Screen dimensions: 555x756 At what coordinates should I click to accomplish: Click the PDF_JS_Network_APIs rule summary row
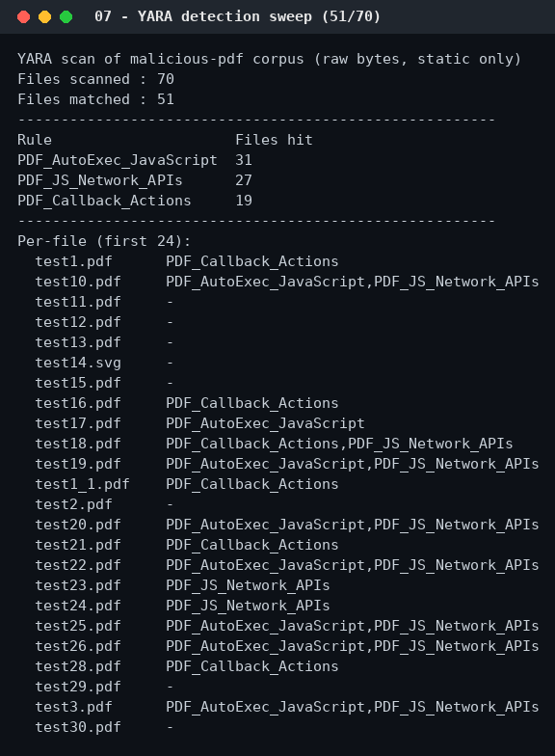click(135, 180)
